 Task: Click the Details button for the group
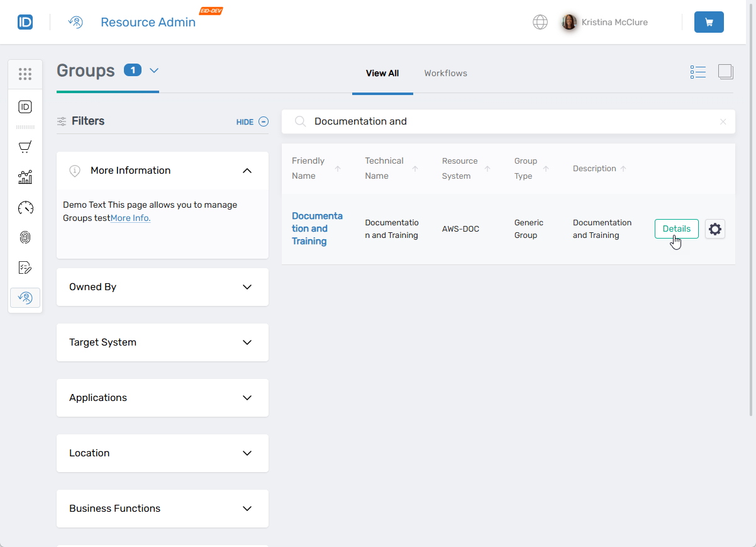[676, 228]
